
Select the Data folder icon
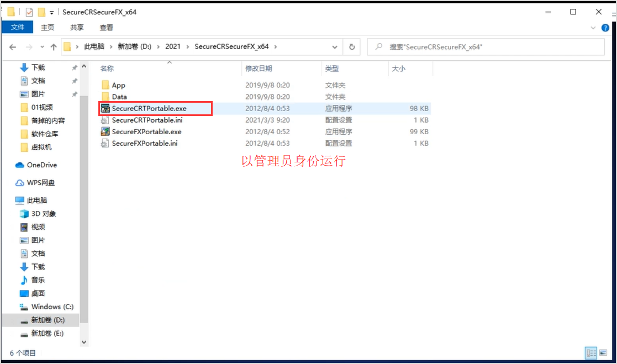pos(105,97)
